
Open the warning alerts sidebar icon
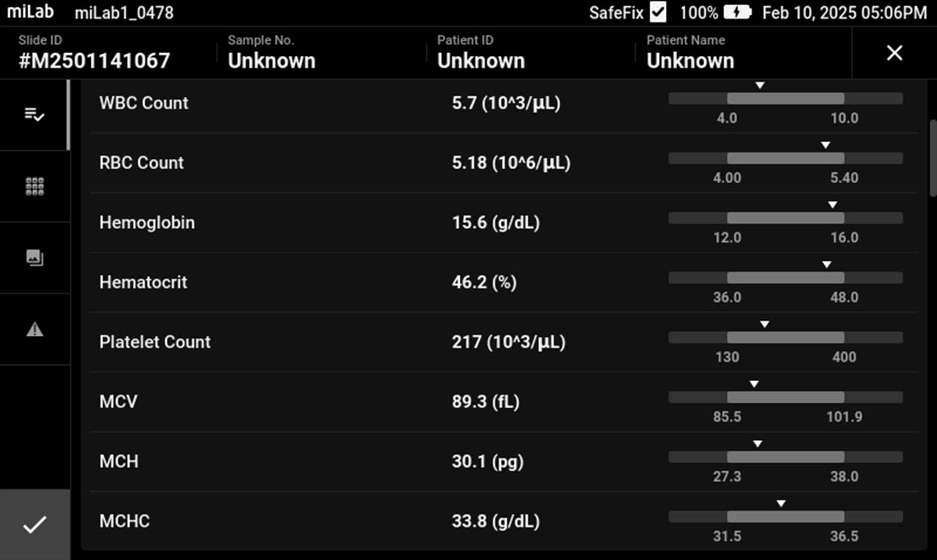coord(34,329)
